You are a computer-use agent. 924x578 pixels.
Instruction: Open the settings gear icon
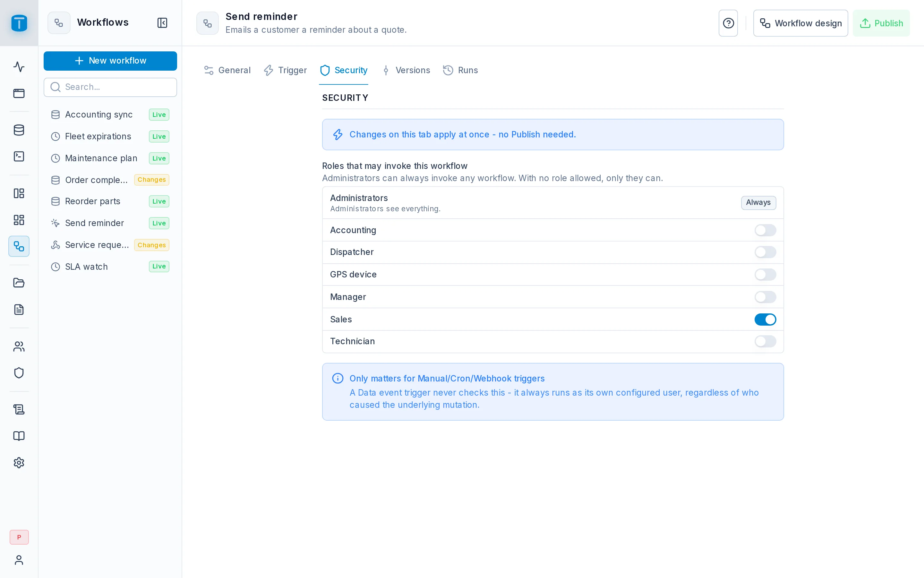pyautogui.click(x=19, y=462)
